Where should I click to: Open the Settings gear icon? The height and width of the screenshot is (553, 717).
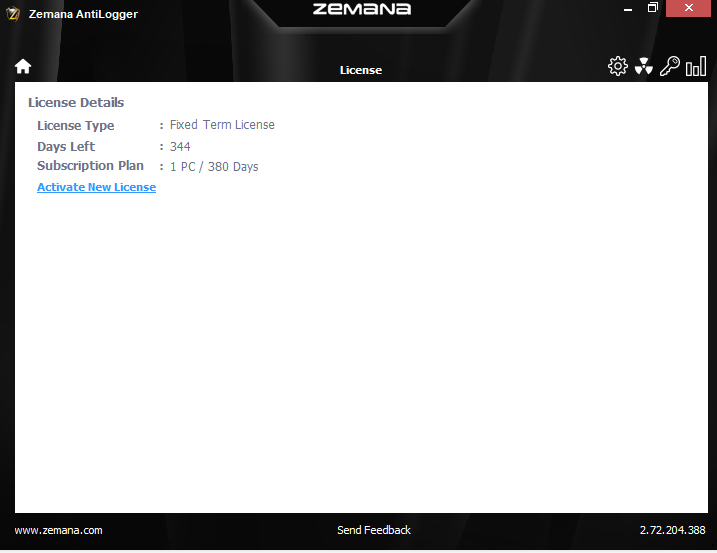618,66
